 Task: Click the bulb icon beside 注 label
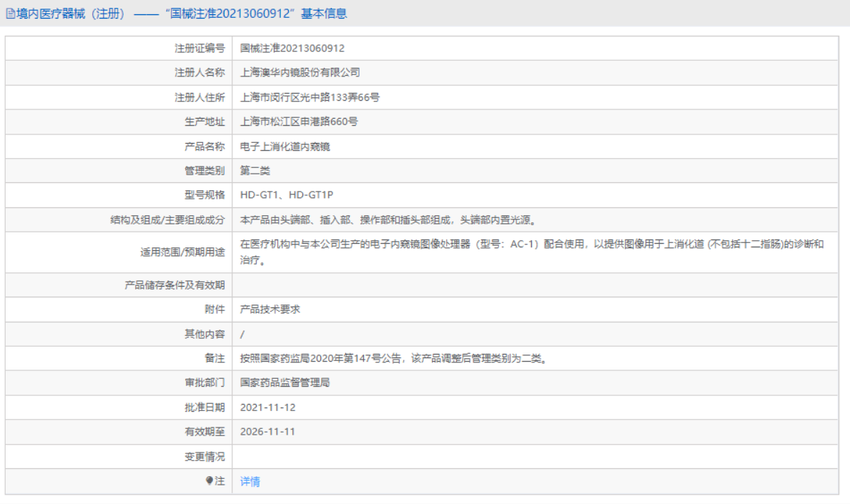point(209,480)
